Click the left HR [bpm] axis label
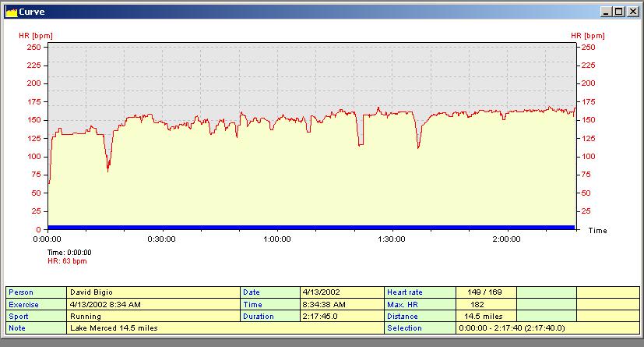 (34, 36)
